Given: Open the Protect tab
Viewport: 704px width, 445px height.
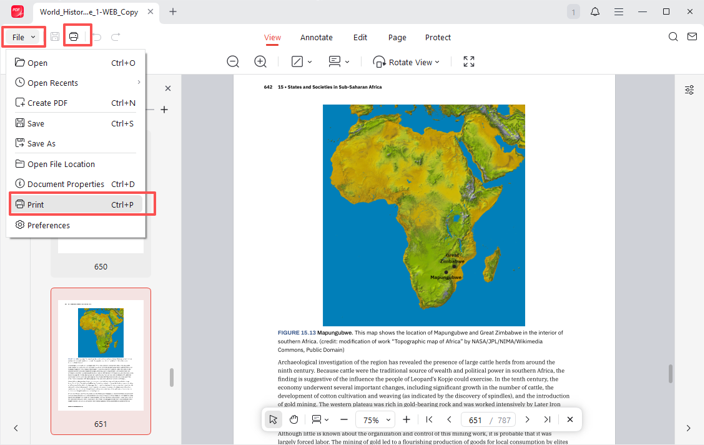Looking at the screenshot, I should coord(438,37).
